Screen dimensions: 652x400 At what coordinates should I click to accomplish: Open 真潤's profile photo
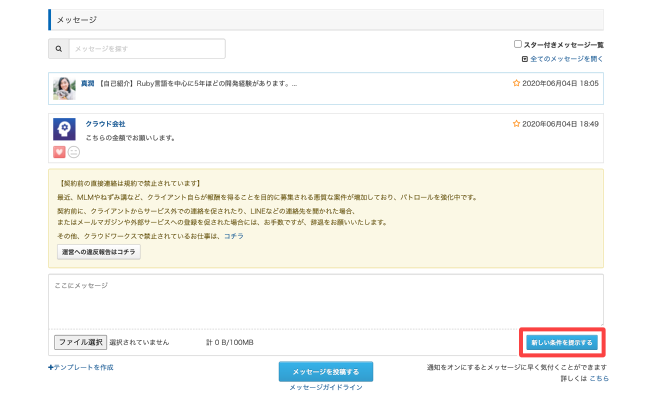click(x=65, y=88)
